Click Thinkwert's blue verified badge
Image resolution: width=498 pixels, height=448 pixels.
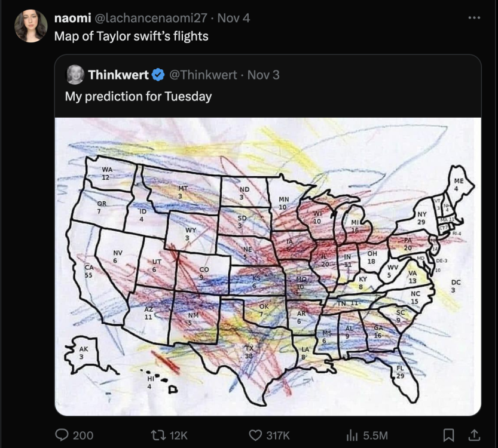tap(157, 74)
